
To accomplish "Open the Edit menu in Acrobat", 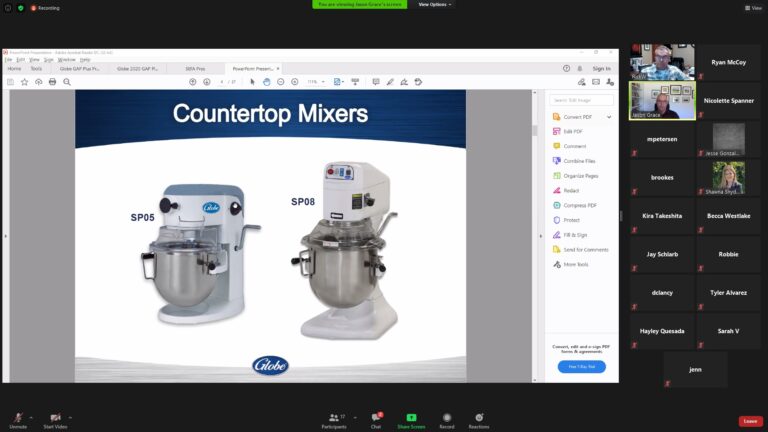I will [21, 60].
